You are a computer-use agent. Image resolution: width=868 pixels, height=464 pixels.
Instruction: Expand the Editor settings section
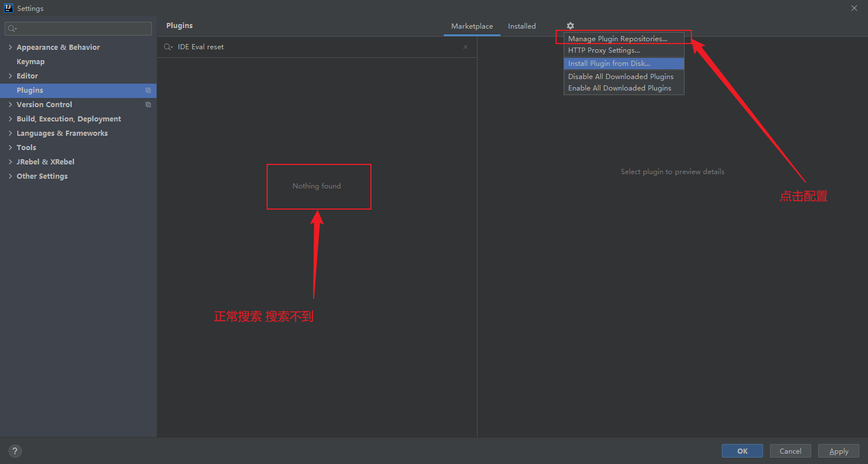[x=10, y=76]
